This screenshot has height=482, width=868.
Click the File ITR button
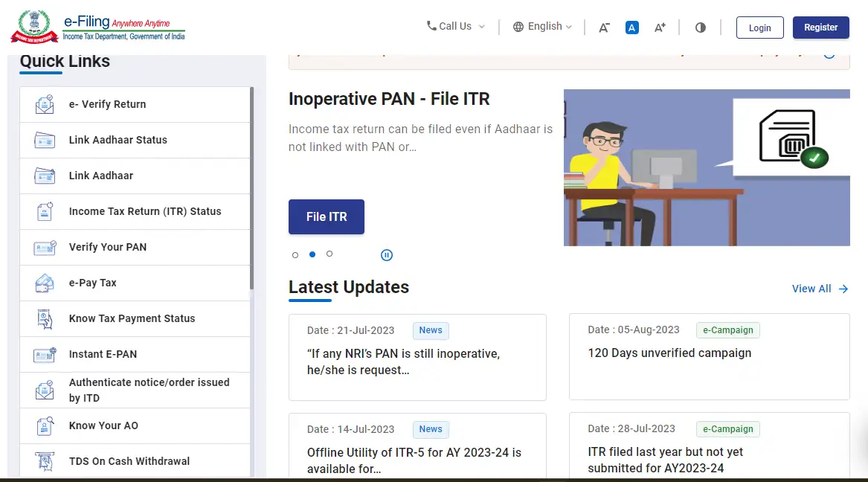pyautogui.click(x=326, y=216)
